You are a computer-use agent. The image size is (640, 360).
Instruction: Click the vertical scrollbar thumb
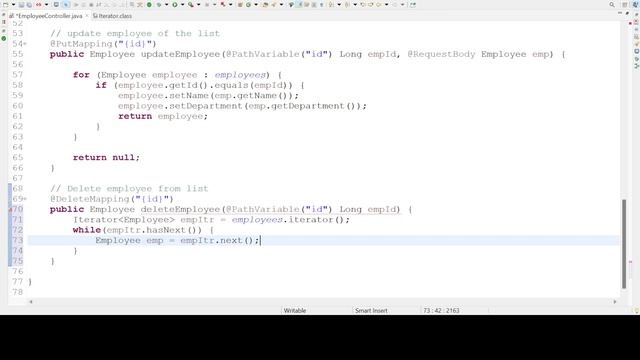click(x=624, y=244)
